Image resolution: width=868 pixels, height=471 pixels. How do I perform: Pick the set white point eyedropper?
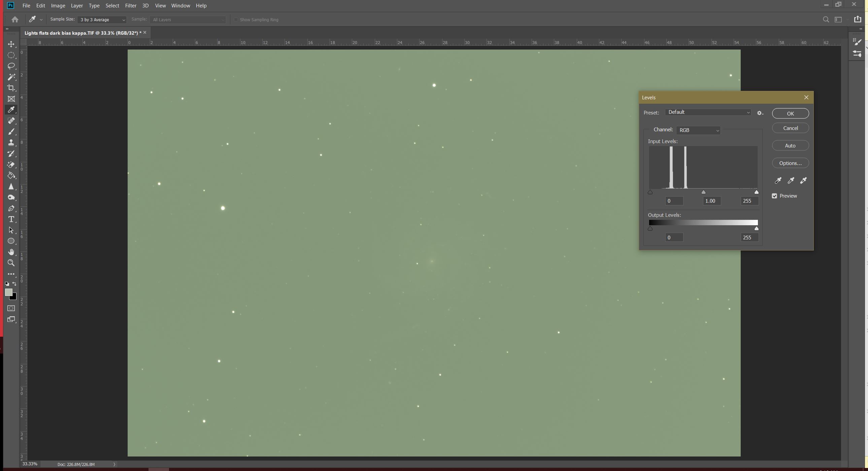pos(803,180)
